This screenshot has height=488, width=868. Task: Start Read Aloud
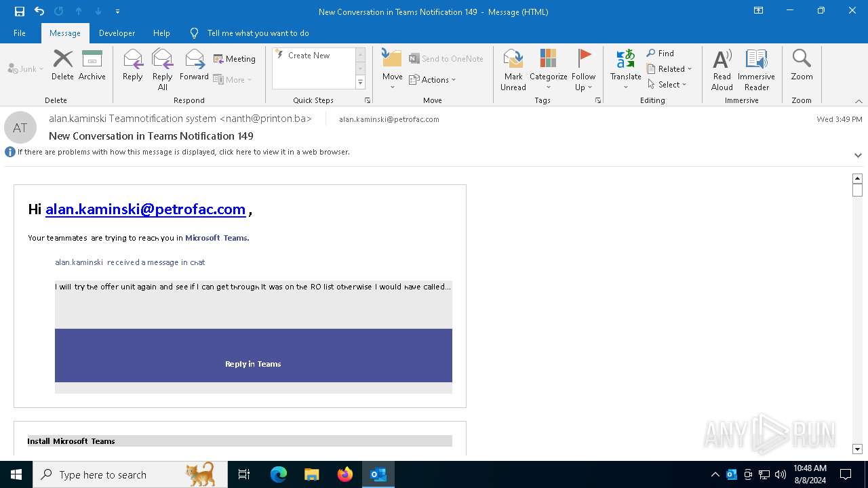point(722,70)
